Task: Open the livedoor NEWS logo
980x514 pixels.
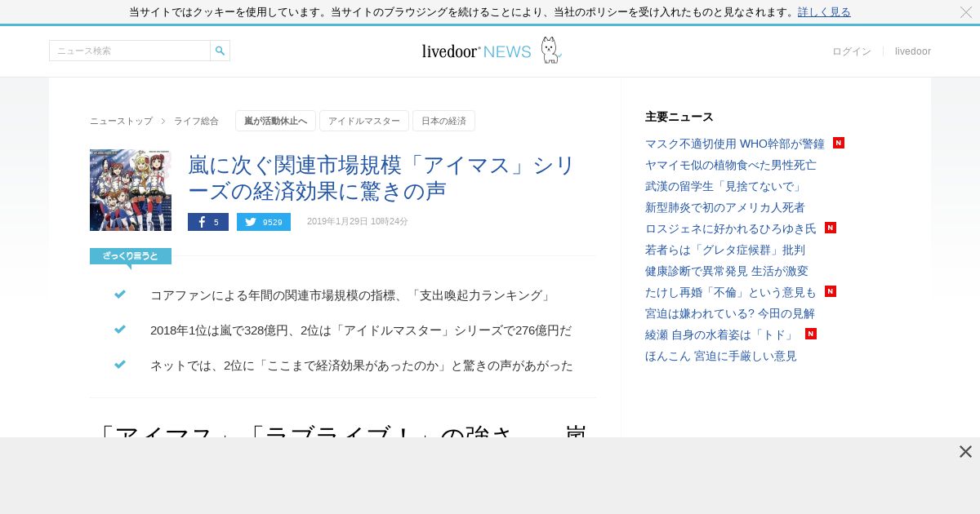Action: [x=492, y=51]
